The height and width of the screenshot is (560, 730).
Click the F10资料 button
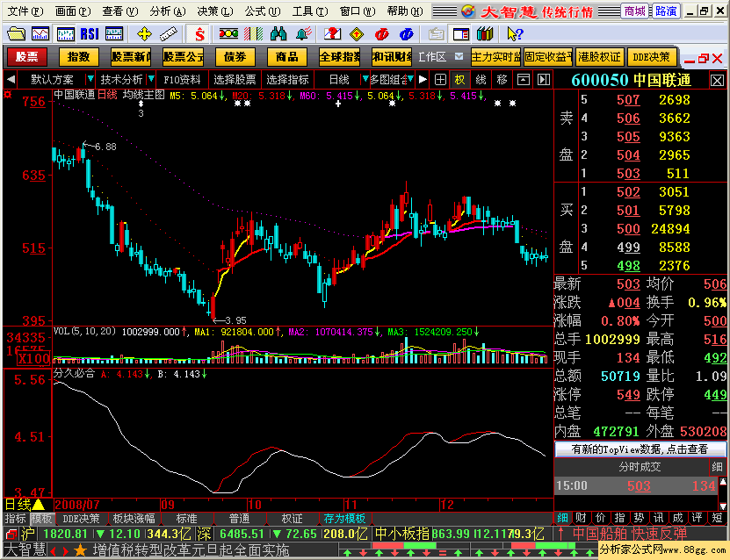click(182, 80)
